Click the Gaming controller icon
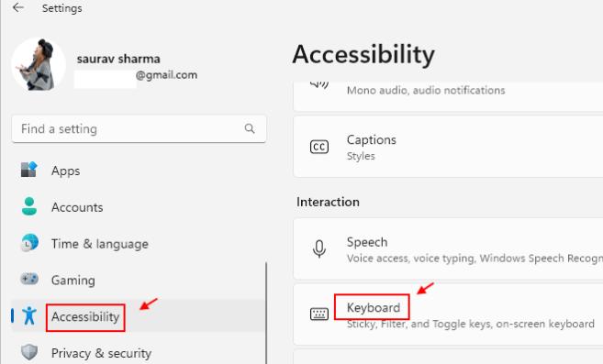603x364 pixels. point(29,279)
